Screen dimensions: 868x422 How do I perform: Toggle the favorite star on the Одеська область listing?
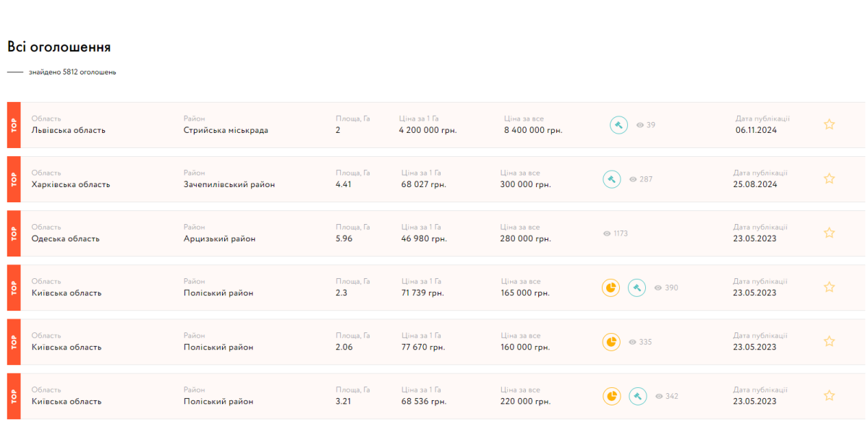pos(829,233)
